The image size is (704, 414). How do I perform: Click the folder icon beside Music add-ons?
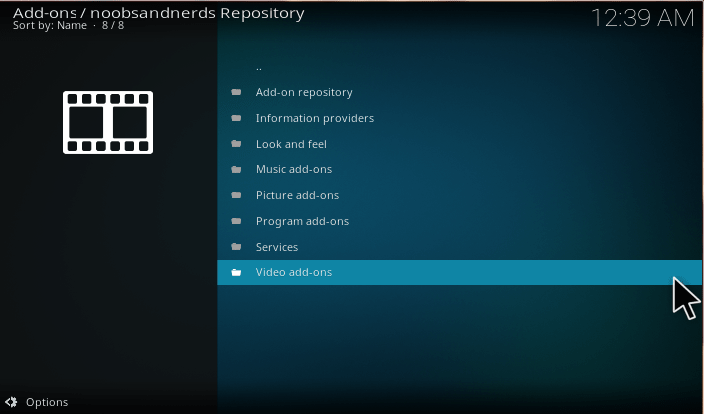[x=236, y=169]
